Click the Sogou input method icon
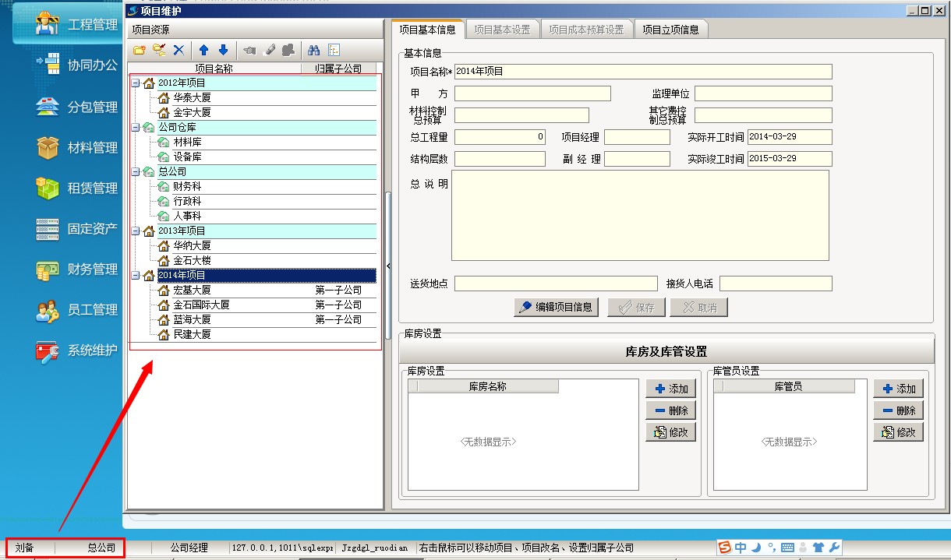The image size is (951, 560). (x=725, y=548)
